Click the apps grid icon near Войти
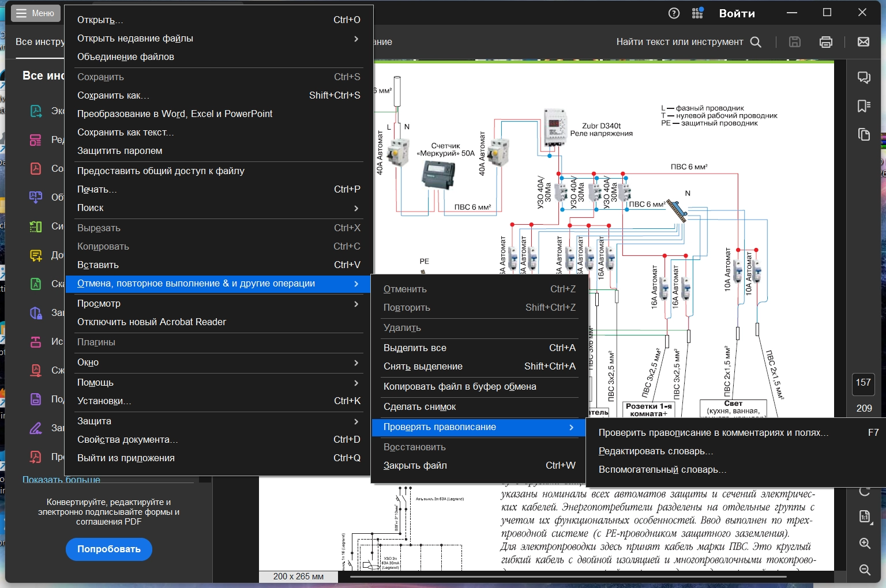886x588 pixels. point(697,13)
